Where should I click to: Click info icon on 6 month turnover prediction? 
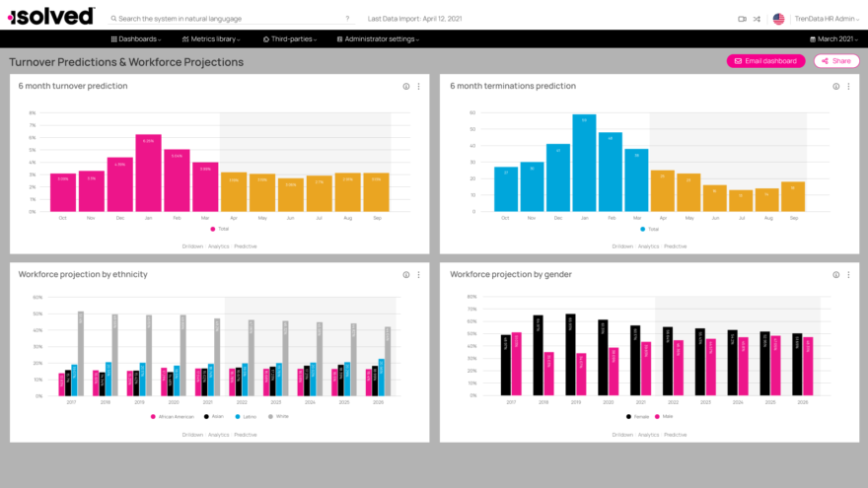pos(405,87)
